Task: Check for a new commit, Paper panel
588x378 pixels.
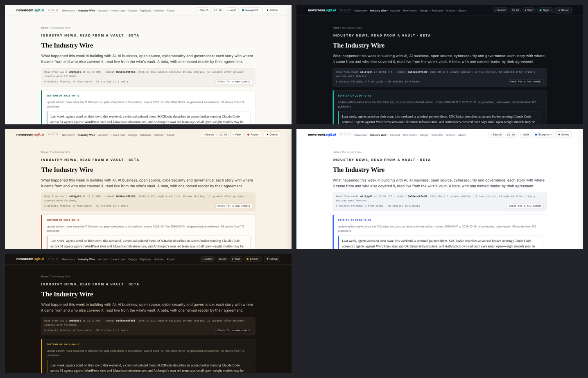Action: click(233, 206)
